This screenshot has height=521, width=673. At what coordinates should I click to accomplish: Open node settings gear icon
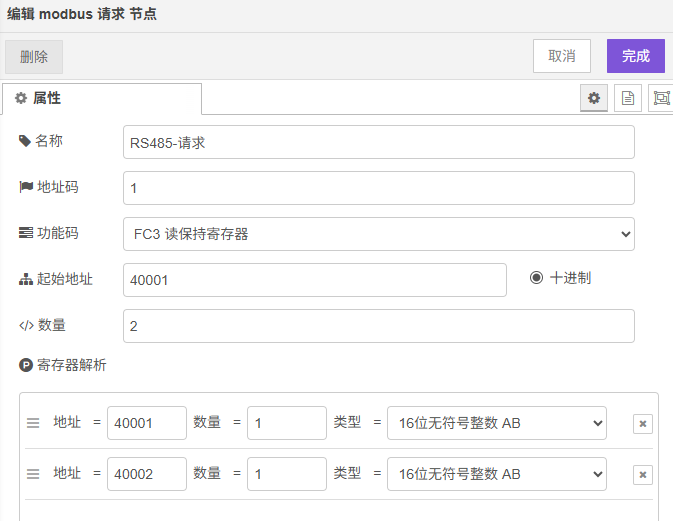pyautogui.click(x=594, y=98)
